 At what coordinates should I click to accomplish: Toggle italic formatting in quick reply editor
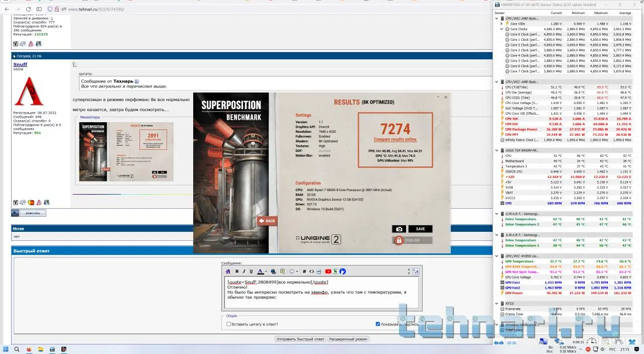pos(244,272)
